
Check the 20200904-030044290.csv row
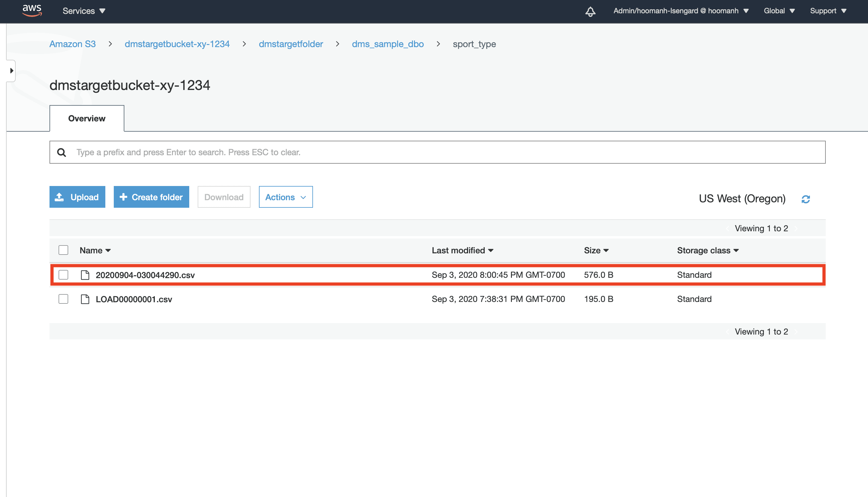click(x=63, y=275)
